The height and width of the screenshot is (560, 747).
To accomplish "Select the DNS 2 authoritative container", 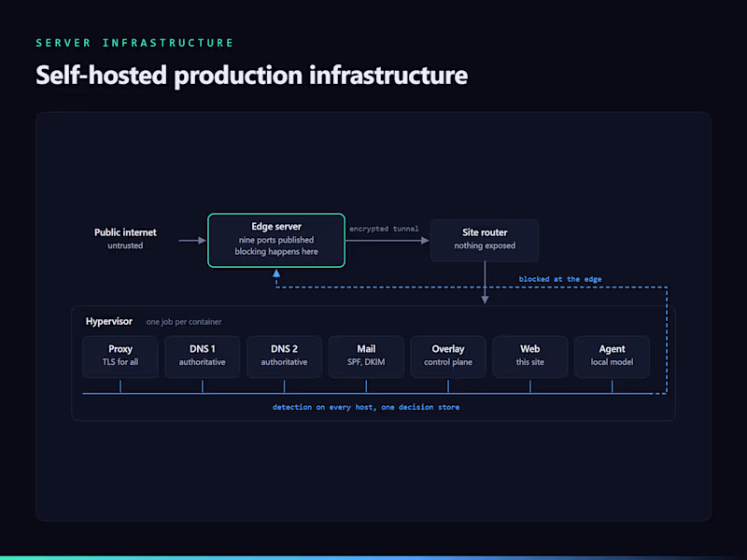I will (x=284, y=357).
